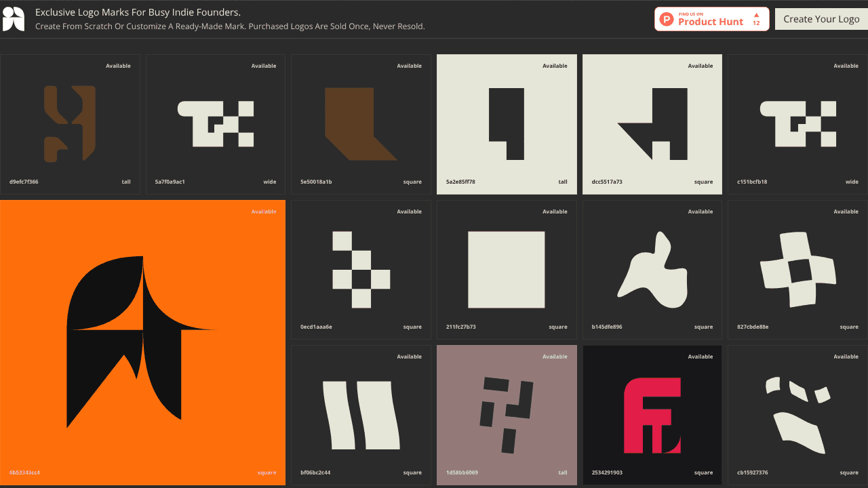Click the ID text 1d58bb6069
This screenshot has width=868, height=488.
coord(462,472)
